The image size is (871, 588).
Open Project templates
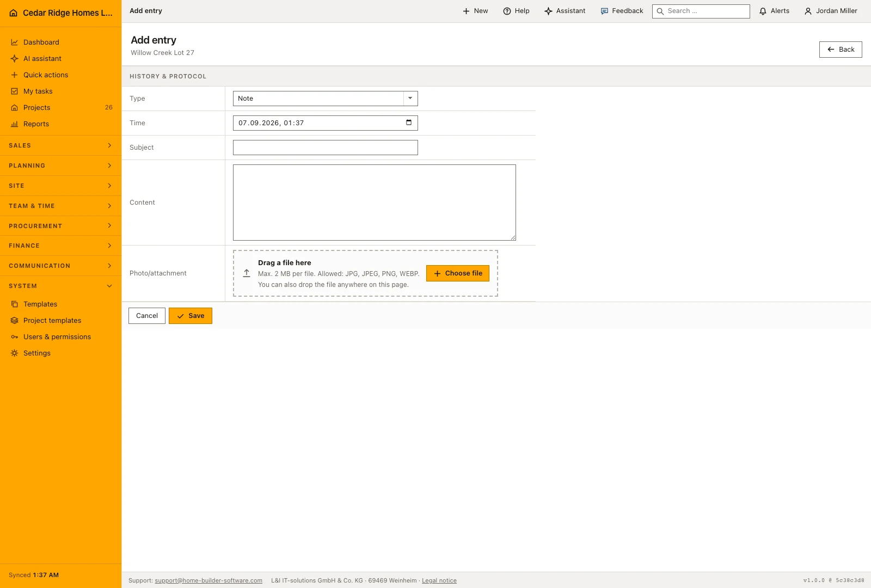pos(60,320)
